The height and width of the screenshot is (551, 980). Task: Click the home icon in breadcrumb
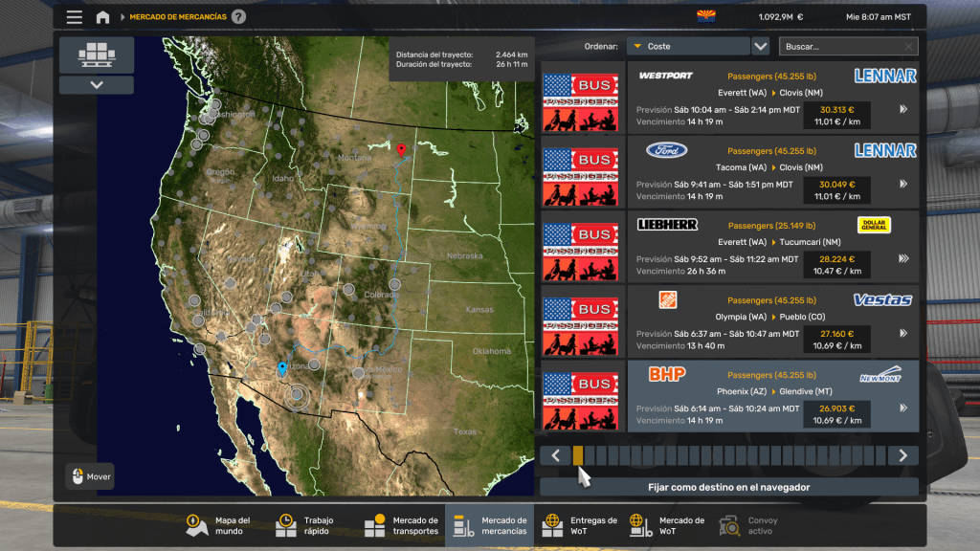tap(102, 17)
